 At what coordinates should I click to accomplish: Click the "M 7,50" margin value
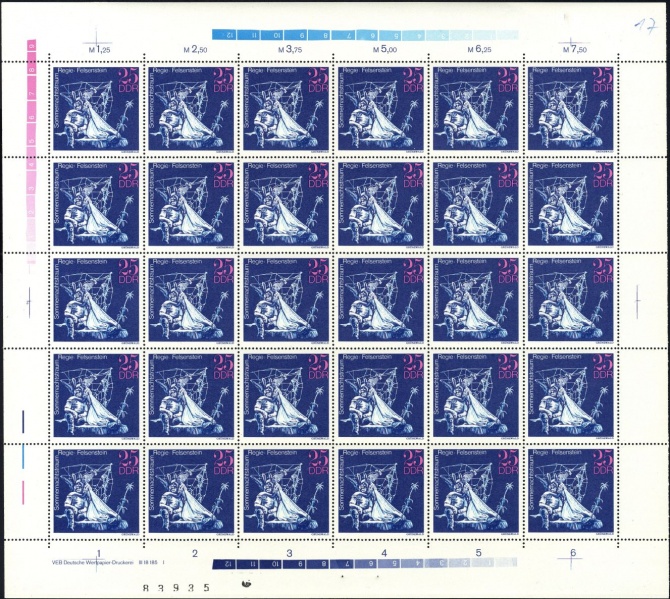[x=575, y=50]
